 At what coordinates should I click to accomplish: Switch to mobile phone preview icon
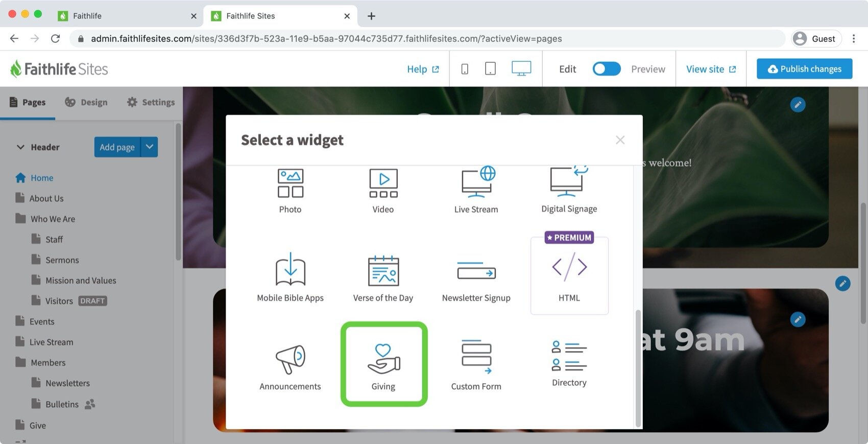click(x=465, y=69)
